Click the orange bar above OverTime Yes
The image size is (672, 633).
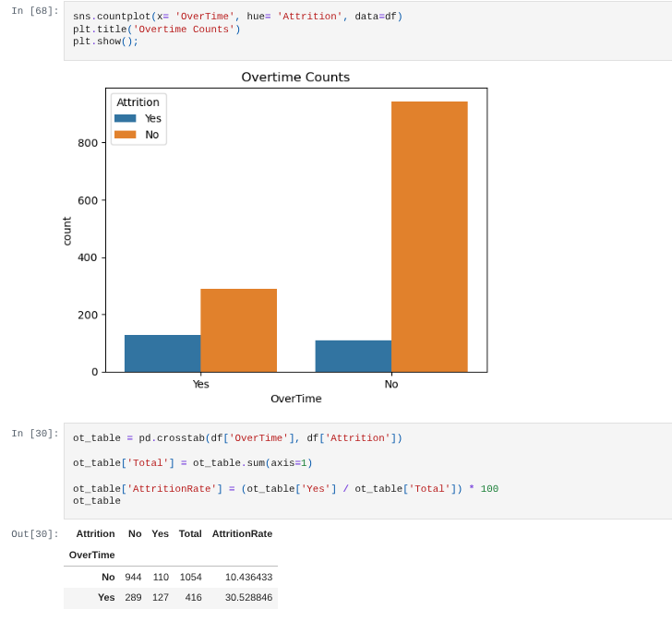[238, 330]
